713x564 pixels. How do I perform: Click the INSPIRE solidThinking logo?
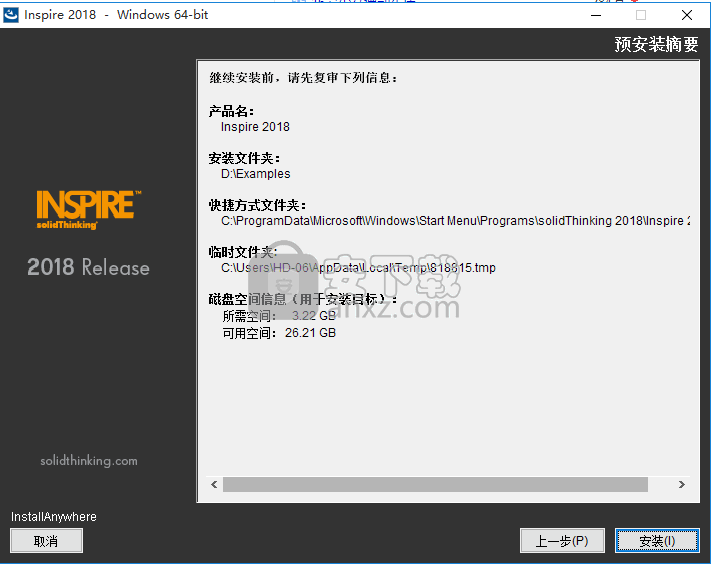click(89, 210)
